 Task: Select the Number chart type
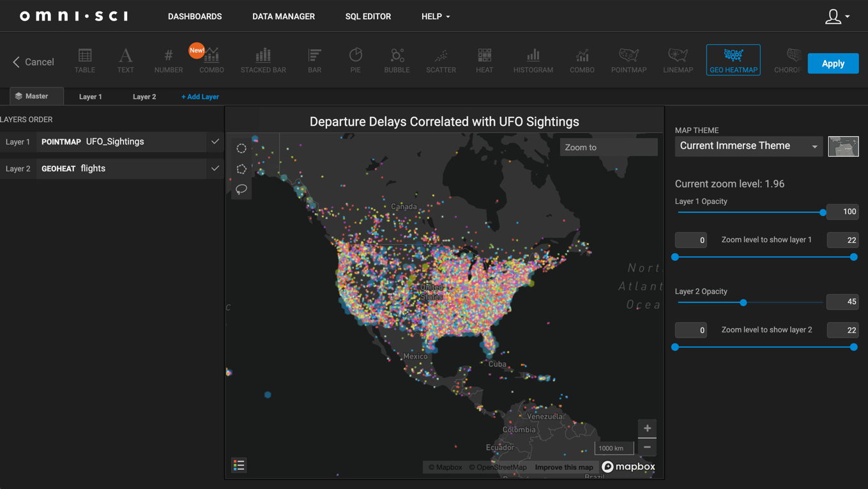[x=168, y=61]
